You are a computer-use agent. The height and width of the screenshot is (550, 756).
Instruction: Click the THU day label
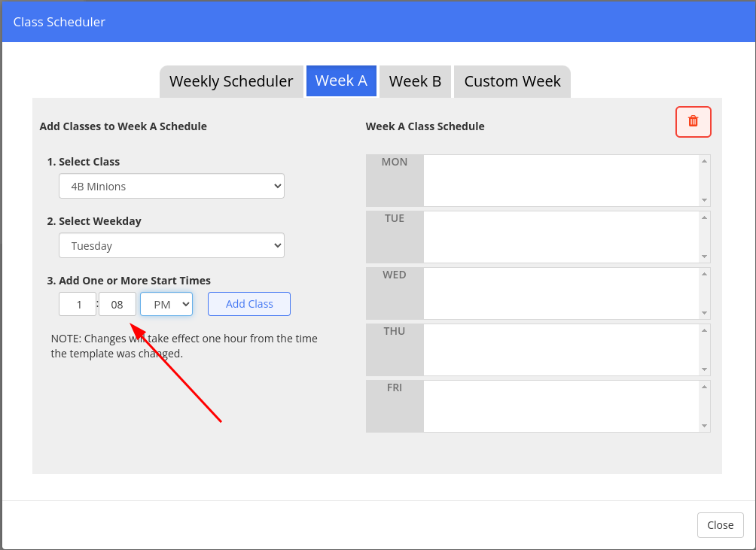click(x=395, y=331)
